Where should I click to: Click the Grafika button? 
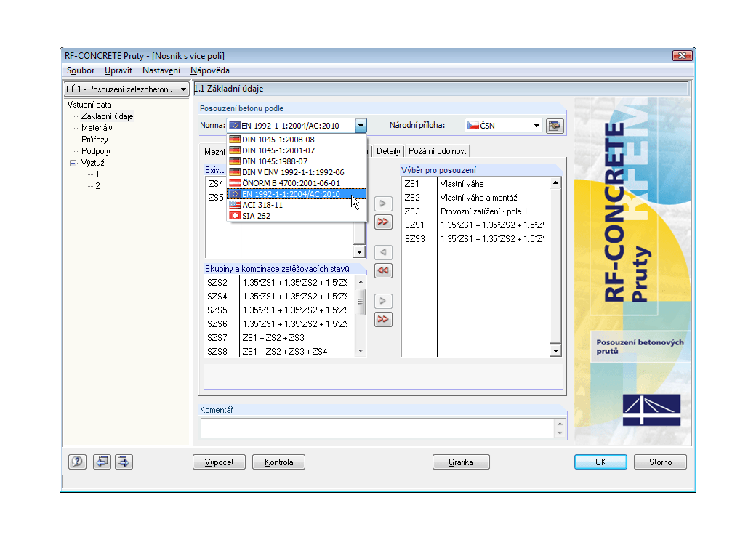tap(461, 462)
